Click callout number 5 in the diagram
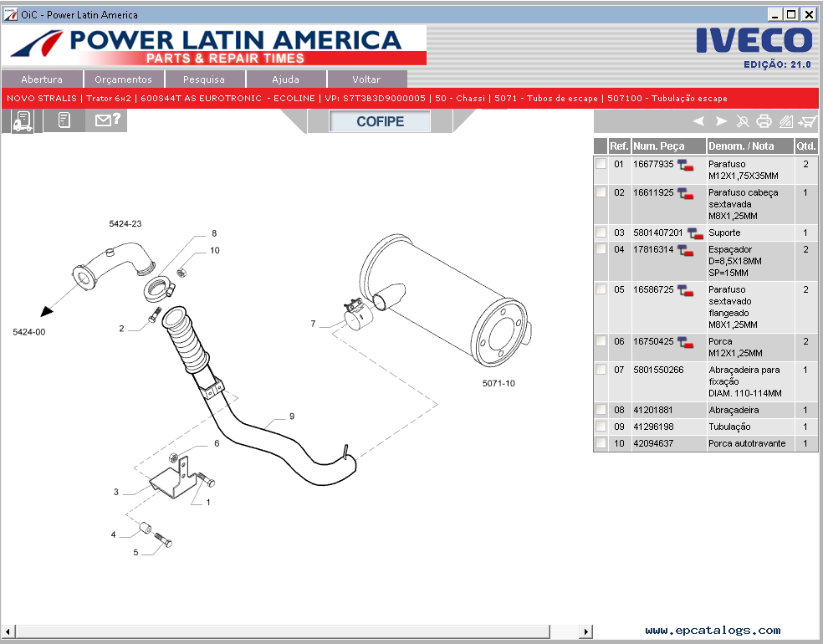Screen dimensions: 823x644 coord(135,552)
